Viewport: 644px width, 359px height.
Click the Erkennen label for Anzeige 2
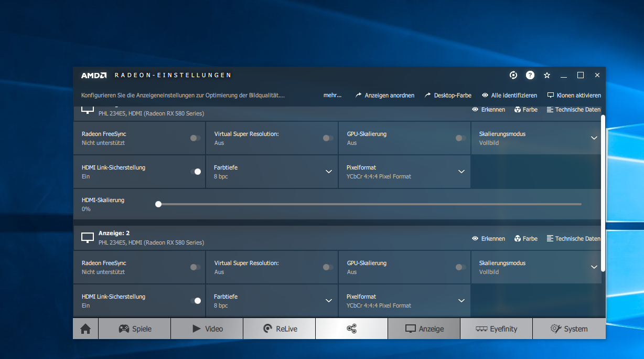[493, 239]
